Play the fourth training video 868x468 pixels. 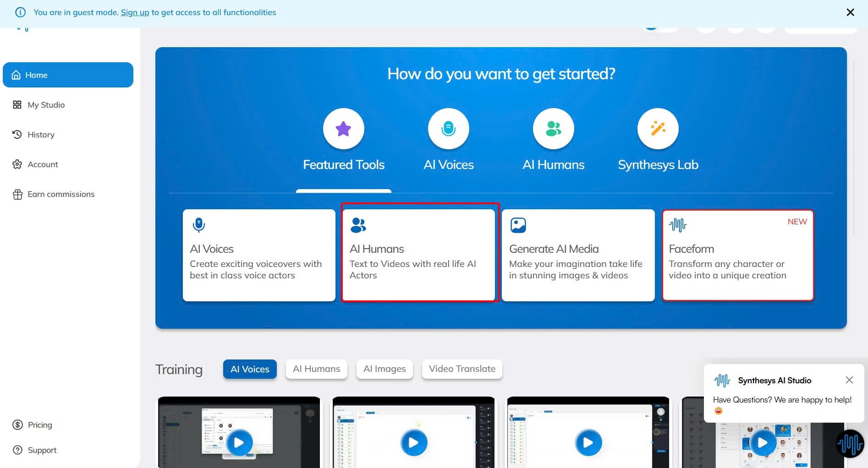[x=763, y=443]
